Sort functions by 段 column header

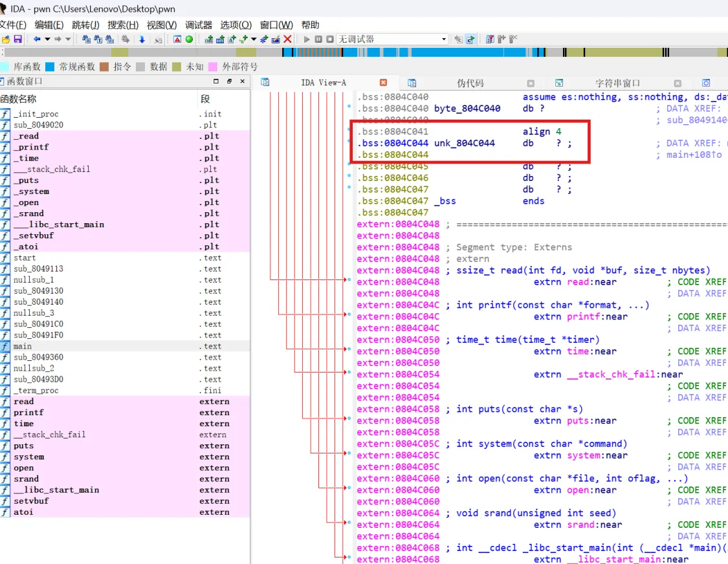click(x=224, y=99)
